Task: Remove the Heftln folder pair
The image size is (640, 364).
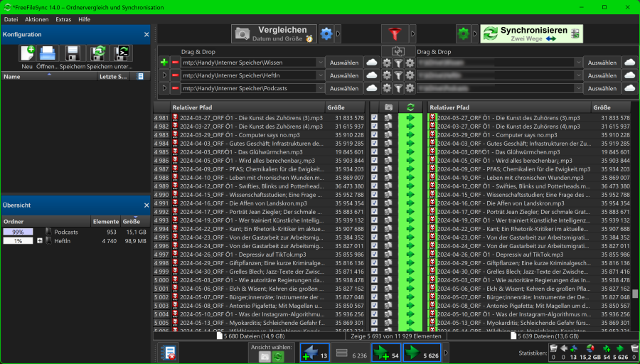Action: tap(175, 75)
